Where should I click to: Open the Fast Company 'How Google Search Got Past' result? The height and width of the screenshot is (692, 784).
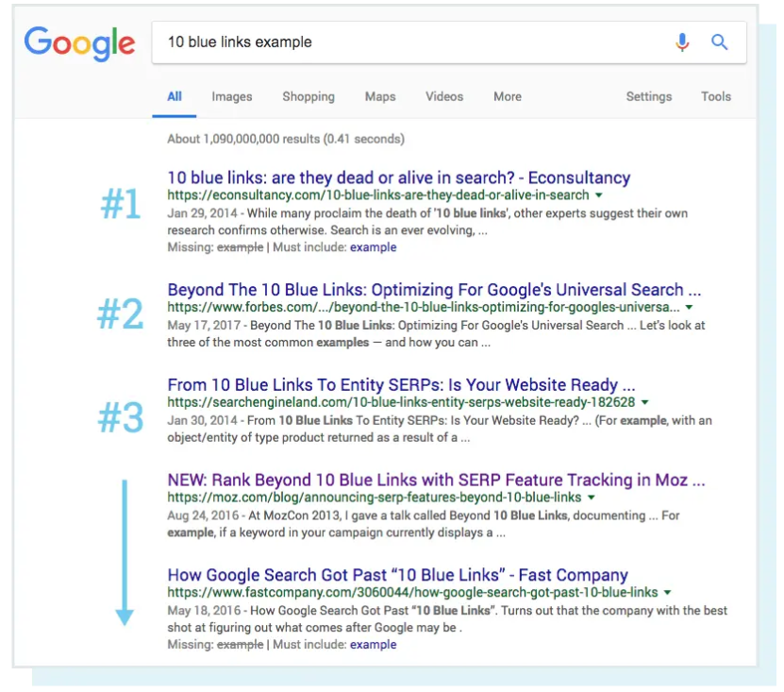pos(397,575)
